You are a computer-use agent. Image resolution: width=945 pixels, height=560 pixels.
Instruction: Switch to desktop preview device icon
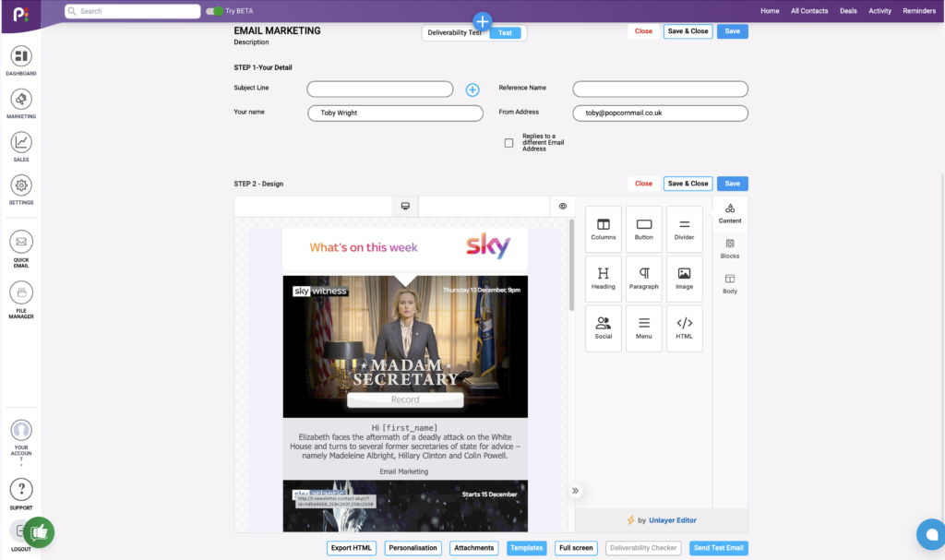(405, 206)
